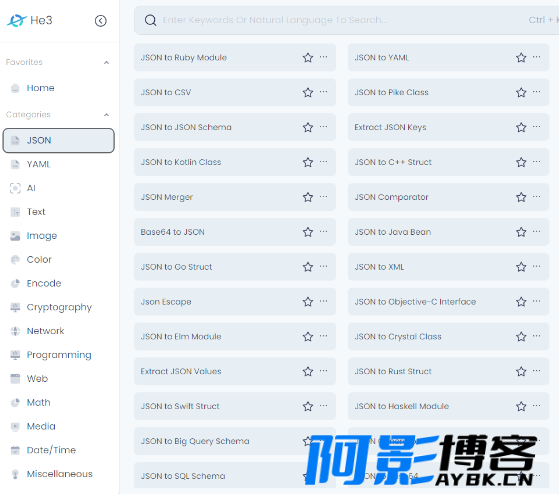Open more options for Json Escape
The width and height of the screenshot is (559, 496).
coord(323,301)
